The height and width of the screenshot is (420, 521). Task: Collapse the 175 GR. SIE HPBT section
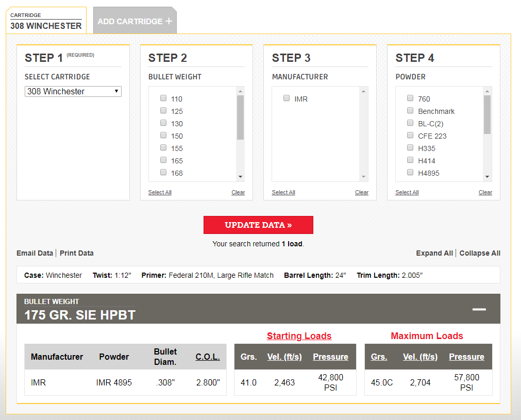[x=479, y=309]
